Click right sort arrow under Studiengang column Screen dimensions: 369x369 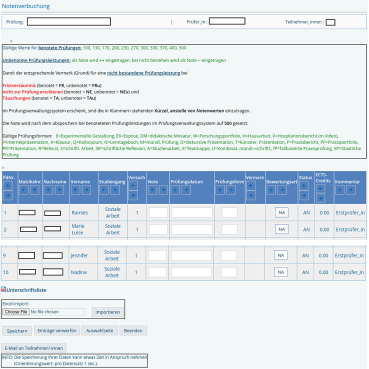tap(115, 190)
